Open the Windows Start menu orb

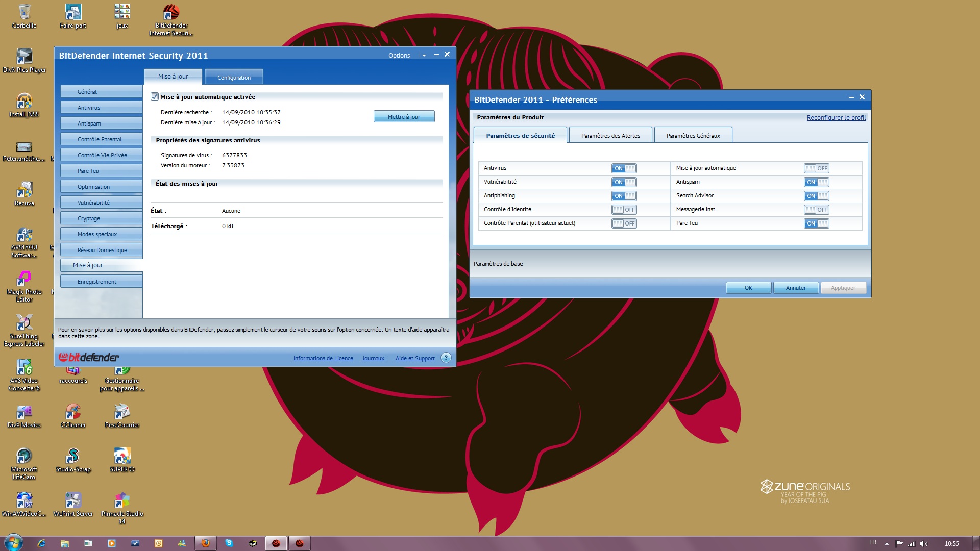13,543
